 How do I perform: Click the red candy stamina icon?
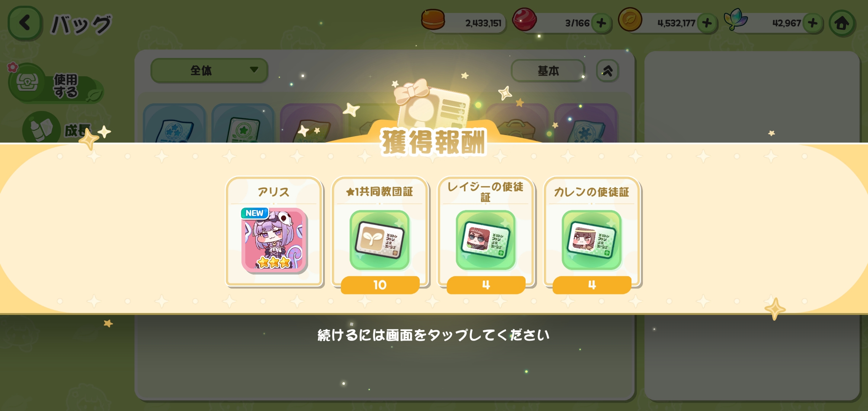524,19
